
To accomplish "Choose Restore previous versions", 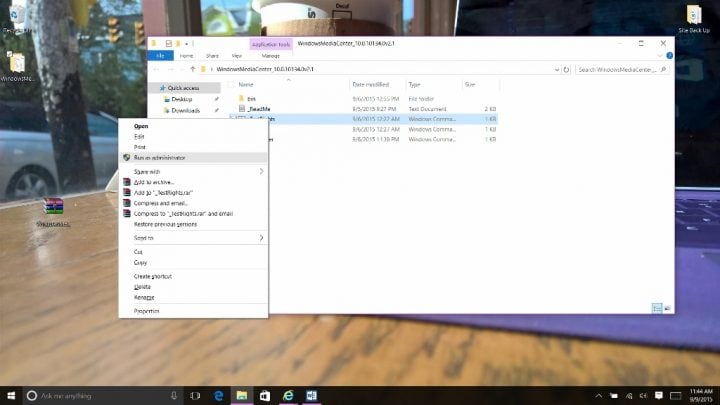I will point(193,224).
